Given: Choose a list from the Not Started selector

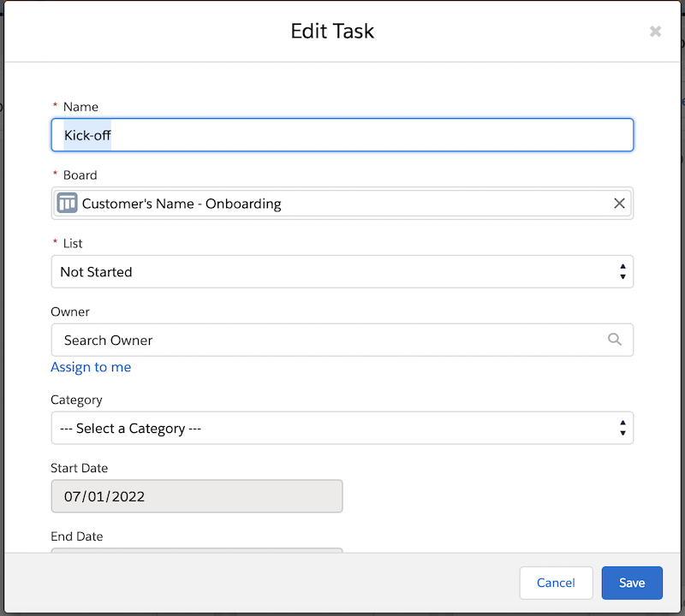Looking at the screenshot, I should 342,271.
